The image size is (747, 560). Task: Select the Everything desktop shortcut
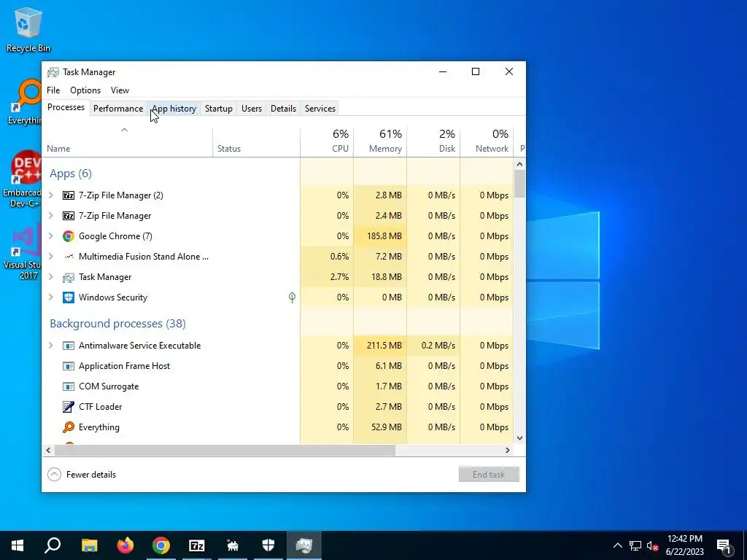click(24, 102)
